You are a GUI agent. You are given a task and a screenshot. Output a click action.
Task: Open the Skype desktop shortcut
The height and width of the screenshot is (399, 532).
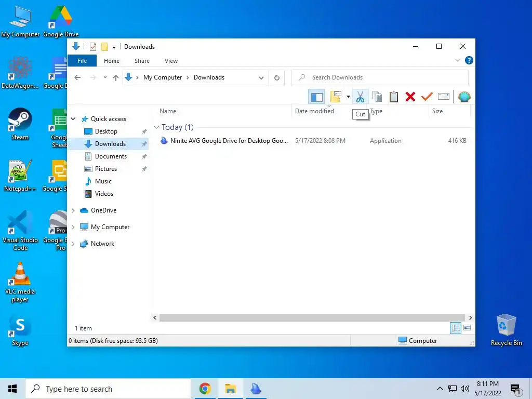(x=20, y=330)
